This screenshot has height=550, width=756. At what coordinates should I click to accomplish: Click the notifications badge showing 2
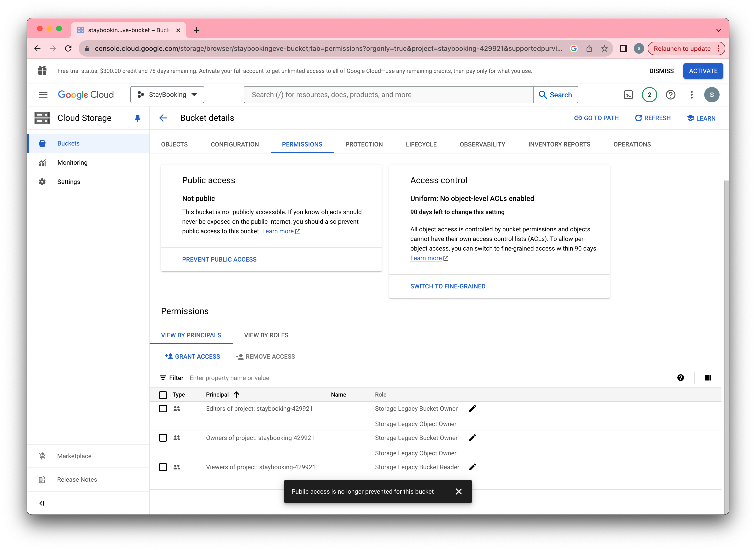pyautogui.click(x=649, y=95)
